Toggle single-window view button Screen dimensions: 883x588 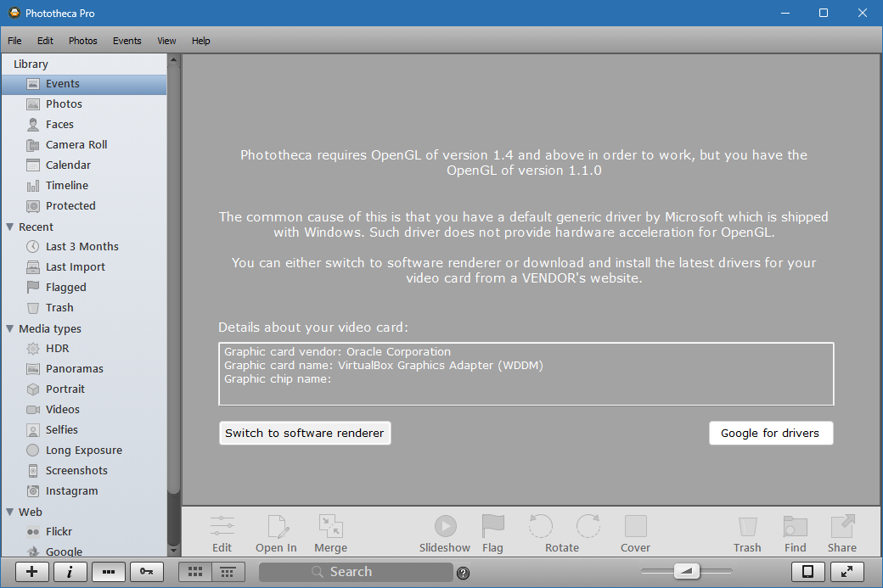point(807,572)
